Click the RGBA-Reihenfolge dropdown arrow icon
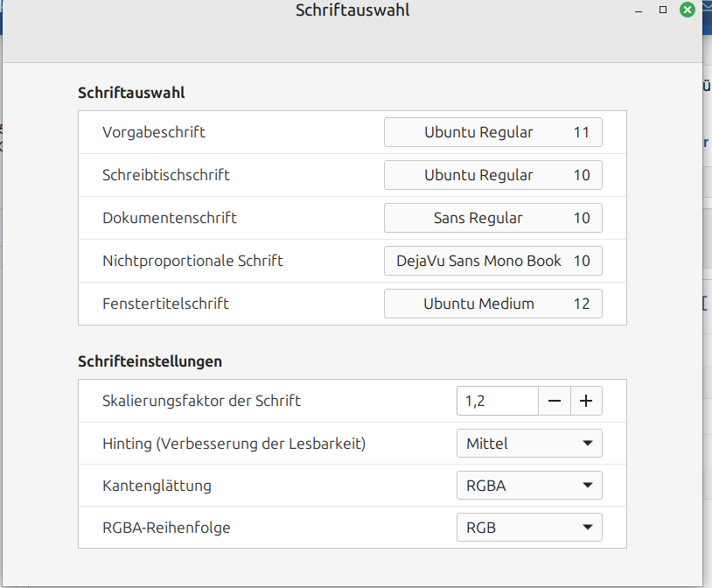This screenshot has height=588, width=712. [x=587, y=528]
